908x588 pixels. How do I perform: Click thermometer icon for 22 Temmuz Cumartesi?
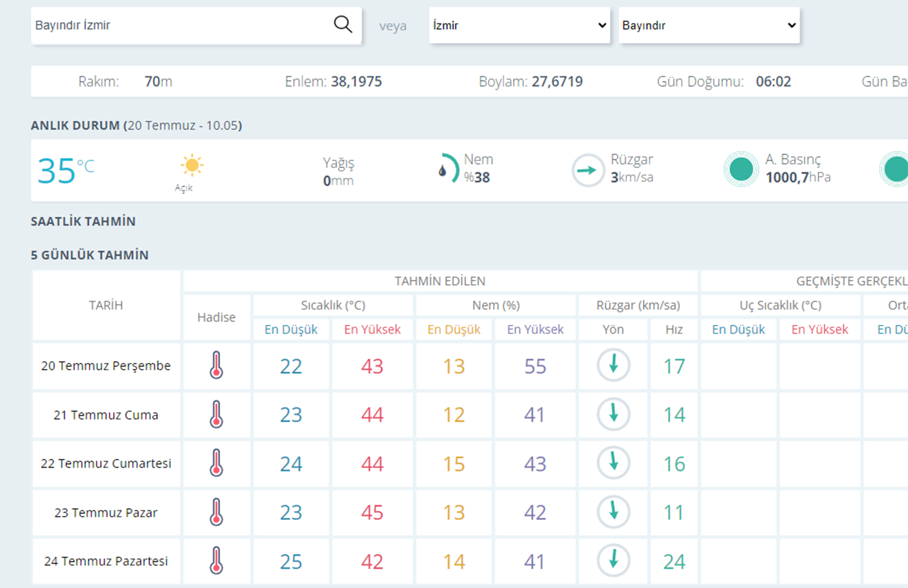tap(216, 463)
